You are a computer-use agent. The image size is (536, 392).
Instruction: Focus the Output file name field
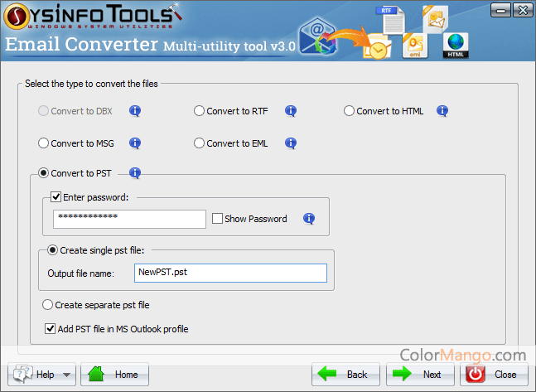click(x=231, y=273)
